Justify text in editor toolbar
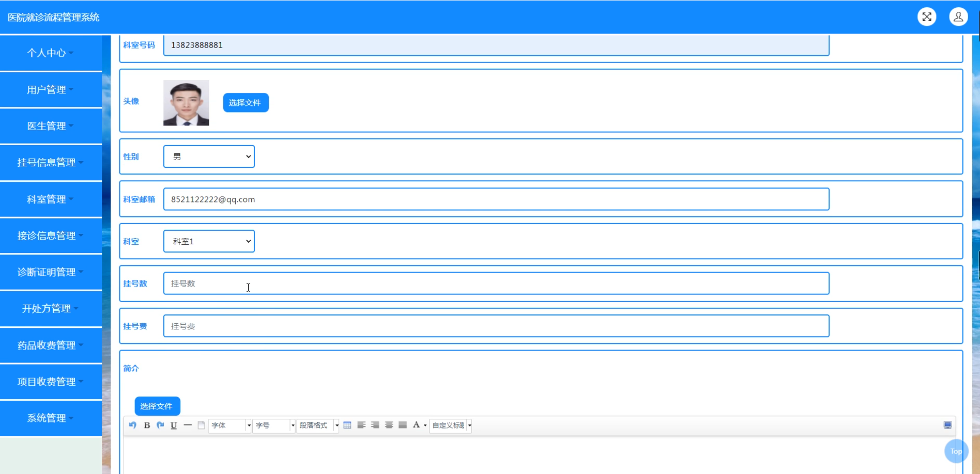 403,425
